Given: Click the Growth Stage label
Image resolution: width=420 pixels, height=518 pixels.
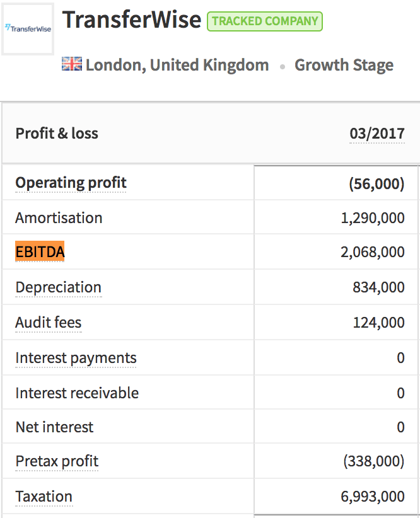Looking at the screenshot, I should tap(344, 65).
